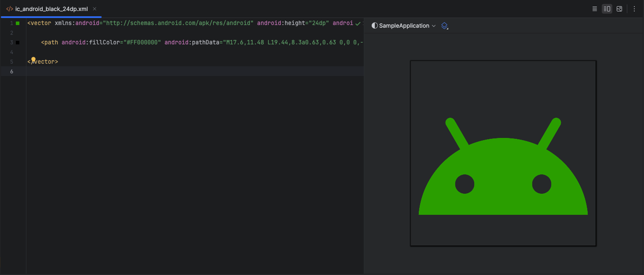
Task: Open the layout variant drop-down triangle
Action: [x=447, y=28]
